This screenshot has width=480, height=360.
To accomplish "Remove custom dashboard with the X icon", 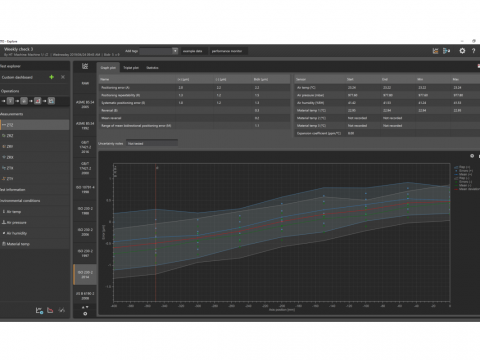I will (x=63, y=77).
